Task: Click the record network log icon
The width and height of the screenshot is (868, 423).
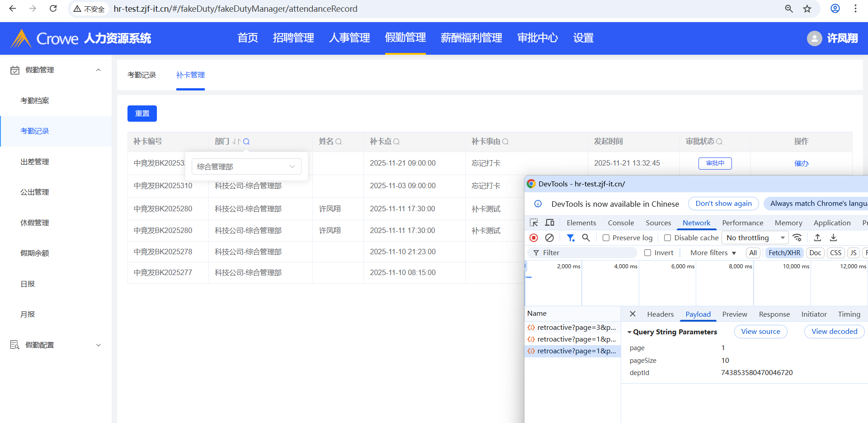Action: [x=533, y=238]
